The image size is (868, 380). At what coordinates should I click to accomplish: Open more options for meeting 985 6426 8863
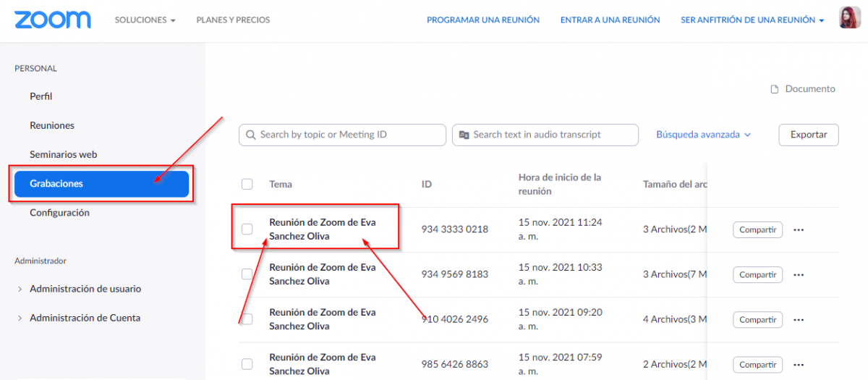pyautogui.click(x=799, y=365)
